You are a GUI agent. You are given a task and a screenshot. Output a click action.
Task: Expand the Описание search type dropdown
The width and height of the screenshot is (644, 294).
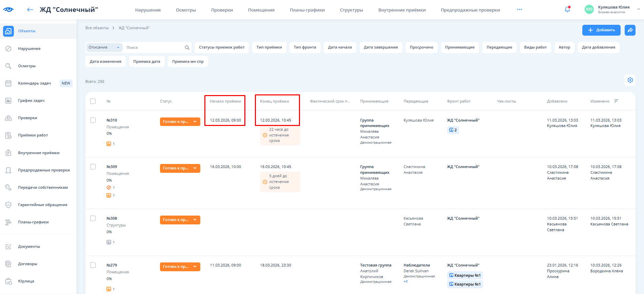click(x=104, y=48)
